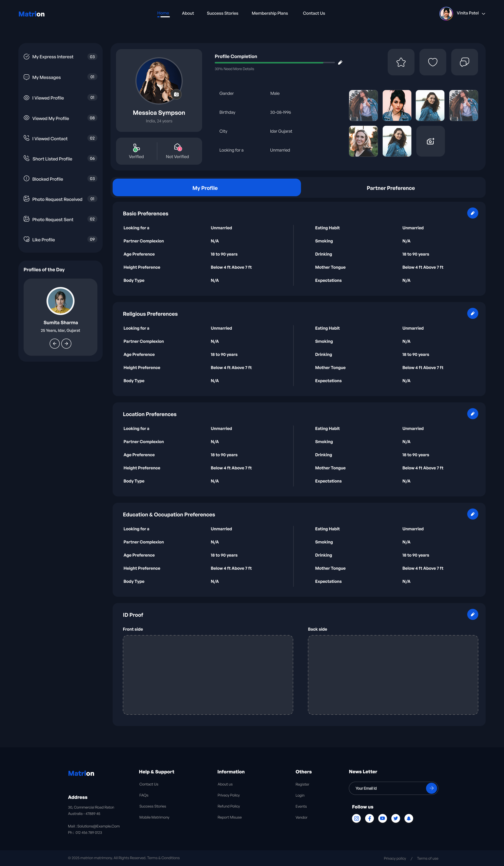Click footer Privacy Policy under Information
504x866 pixels.
point(229,795)
